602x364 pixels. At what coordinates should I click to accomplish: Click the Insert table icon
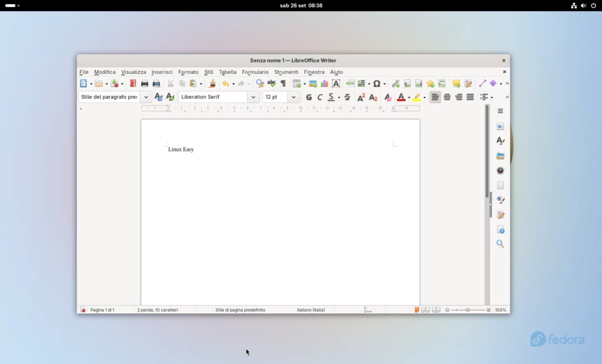(x=296, y=83)
